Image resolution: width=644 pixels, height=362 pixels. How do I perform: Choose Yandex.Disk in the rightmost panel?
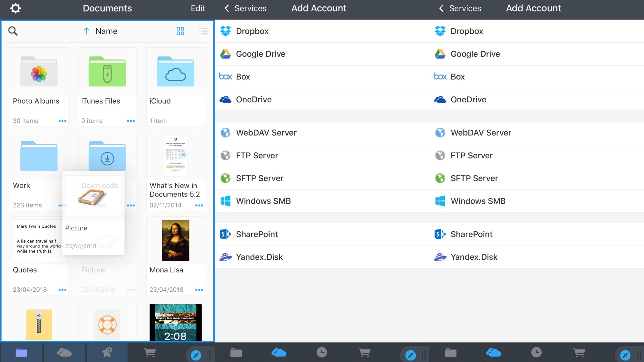(537, 257)
